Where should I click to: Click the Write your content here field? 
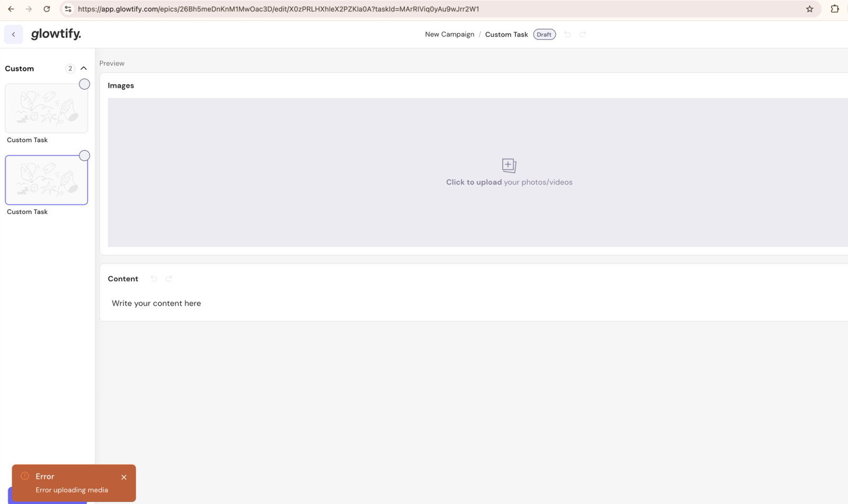point(156,304)
